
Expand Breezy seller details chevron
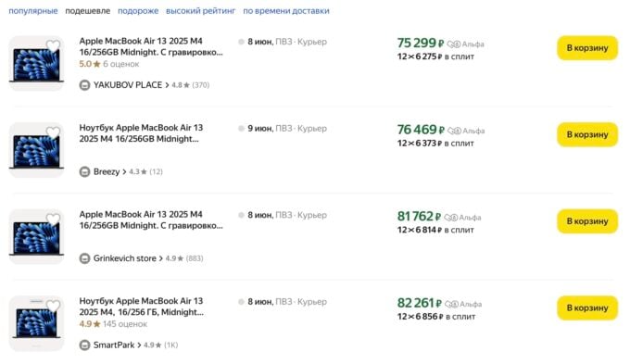tap(124, 172)
